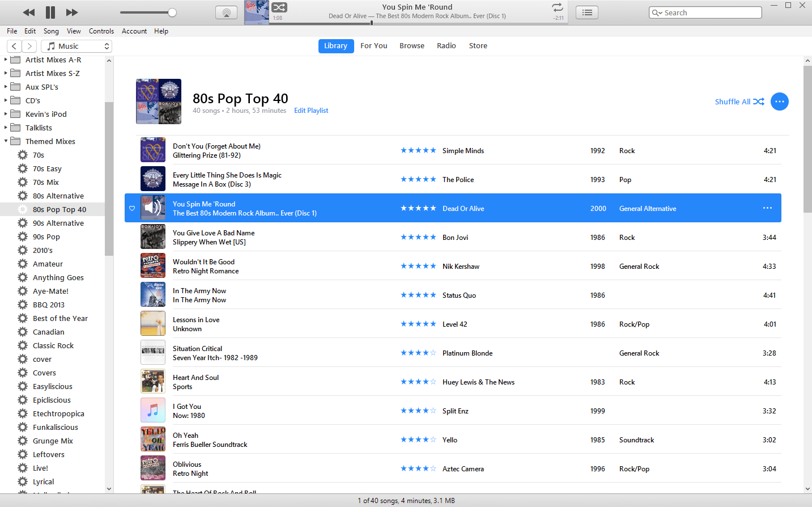Switch to the Store tab
This screenshot has height=507, width=812.
478,46
